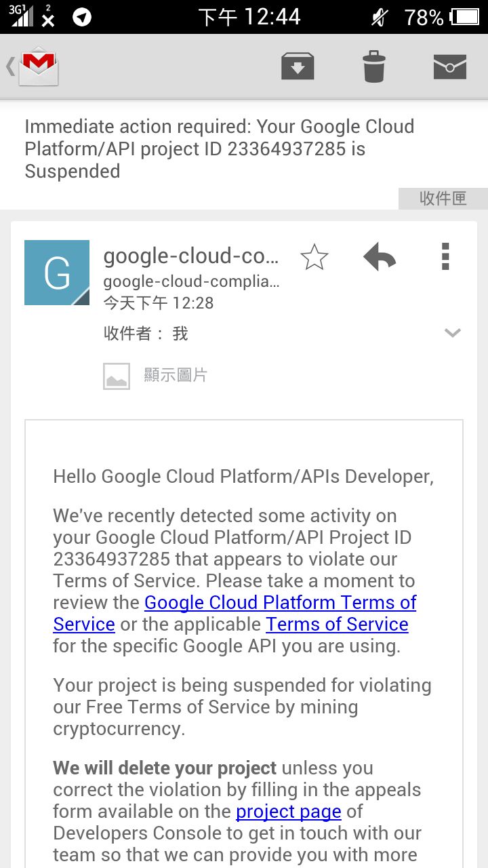
Task: Tap the 收件匣 inbox label
Action: point(443,198)
